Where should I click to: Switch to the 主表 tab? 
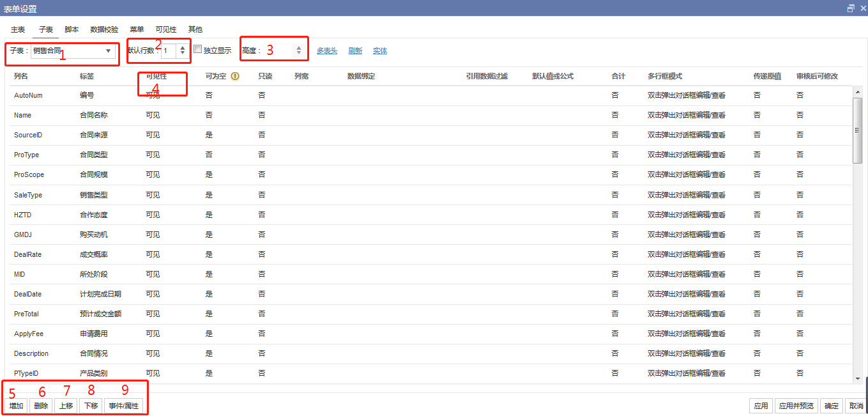click(x=18, y=29)
